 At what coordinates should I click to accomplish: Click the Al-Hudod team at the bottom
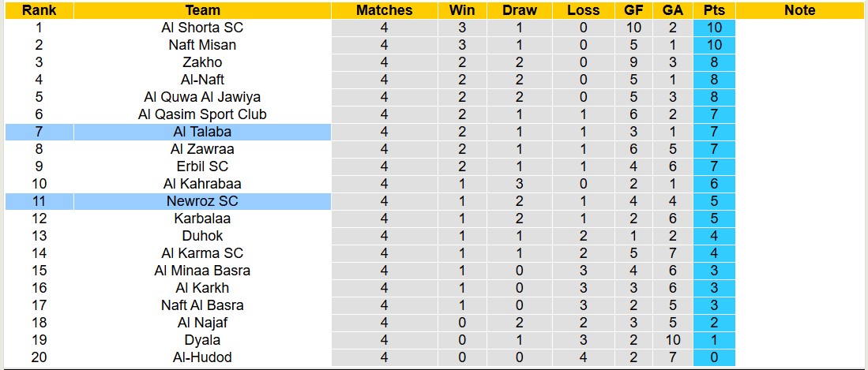202,357
